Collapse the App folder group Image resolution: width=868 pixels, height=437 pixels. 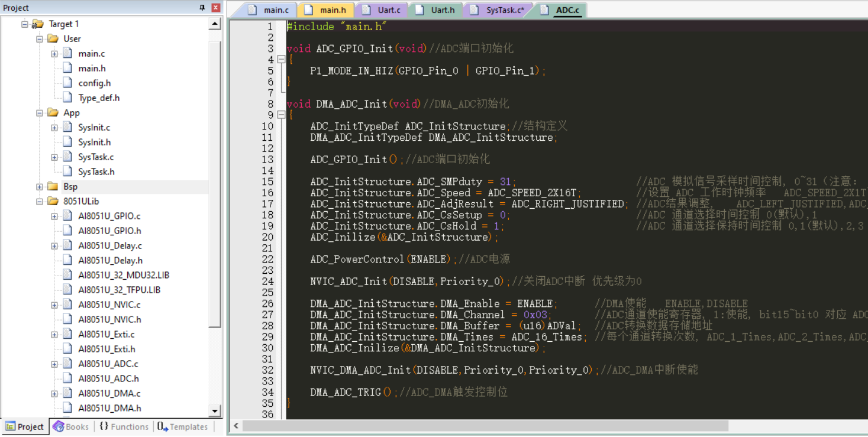pyautogui.click(x=39, y=113)
